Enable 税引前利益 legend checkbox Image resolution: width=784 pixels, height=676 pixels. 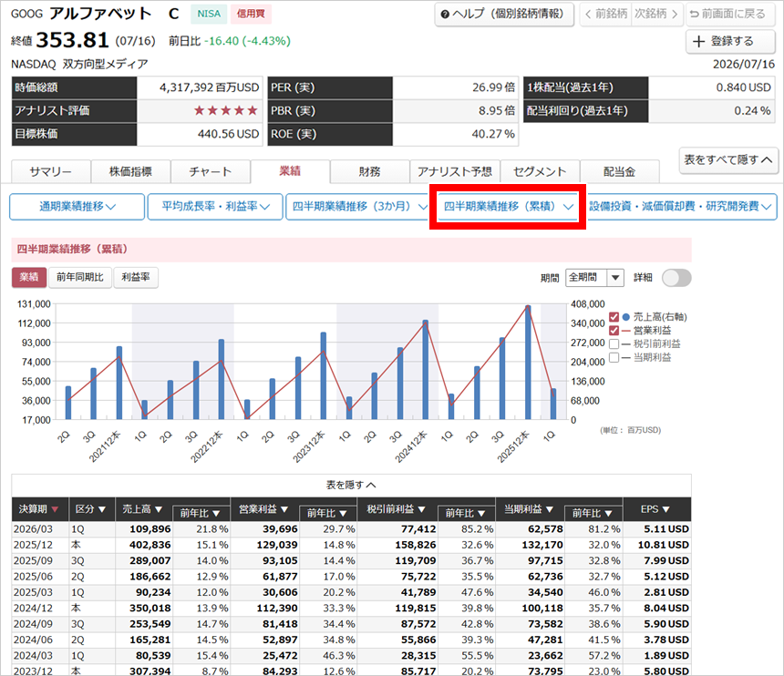click(614, 343)
